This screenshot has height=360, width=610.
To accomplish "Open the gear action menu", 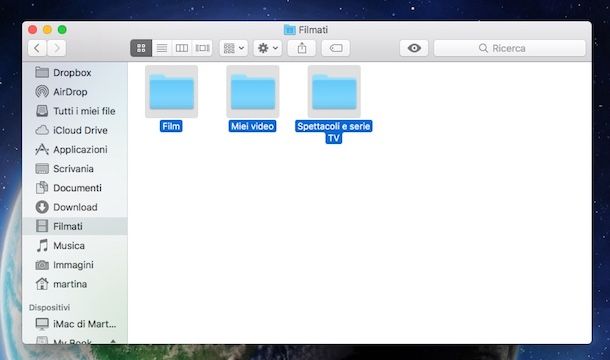I will (268, 48).
